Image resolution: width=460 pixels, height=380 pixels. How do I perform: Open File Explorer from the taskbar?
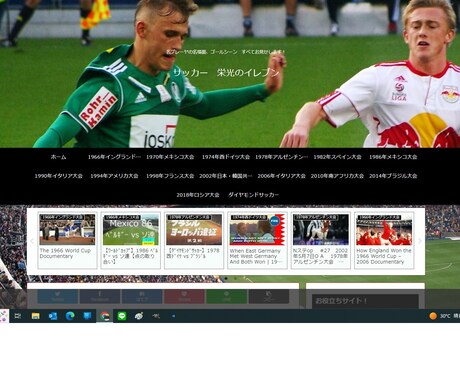pos(35,316)
